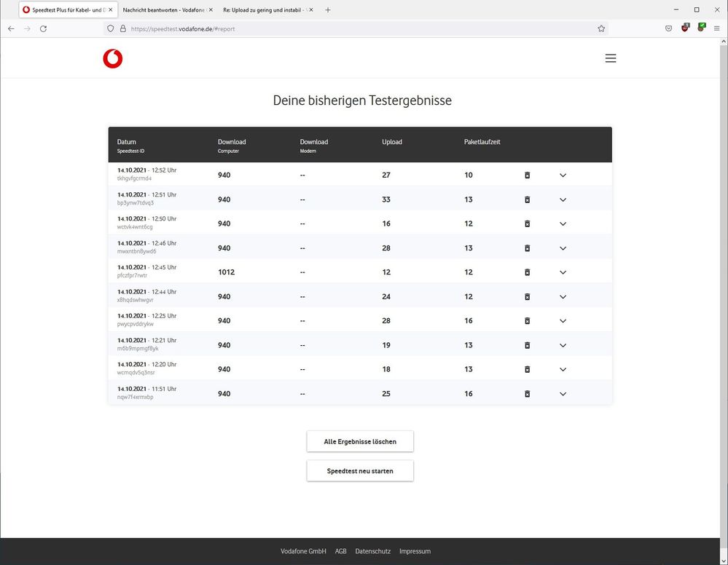Expand details of 12:20 Uhr result
This screenshot has height=565, width=728.
coord(563,370)
